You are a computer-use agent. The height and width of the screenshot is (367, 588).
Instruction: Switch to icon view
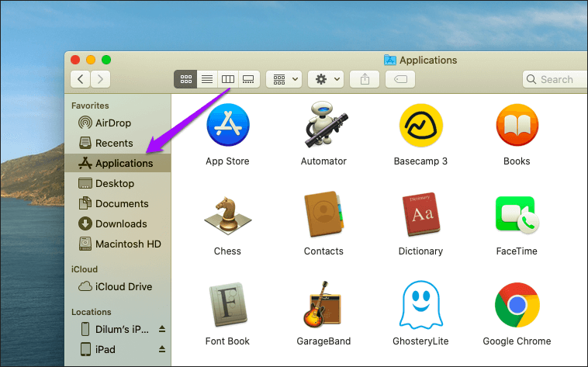point(185,79)
